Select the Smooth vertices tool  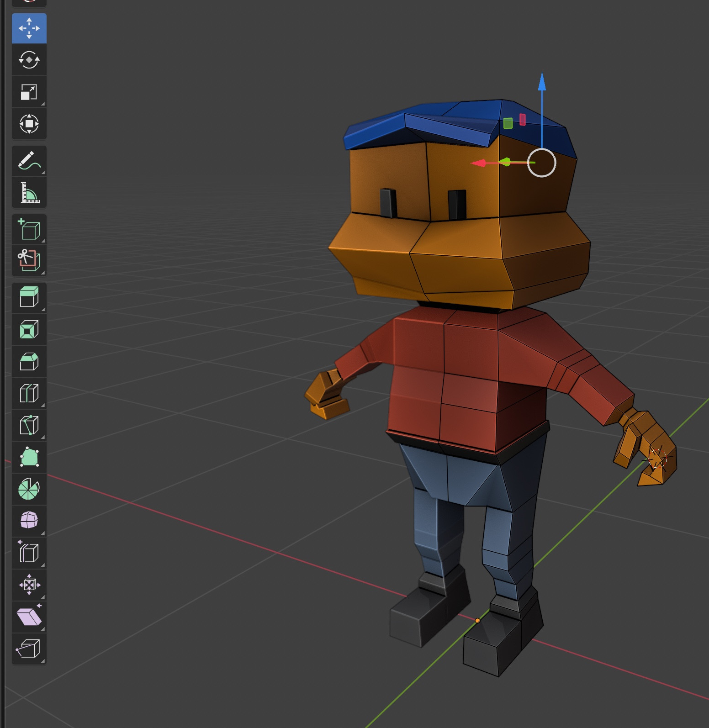[29, 521]
